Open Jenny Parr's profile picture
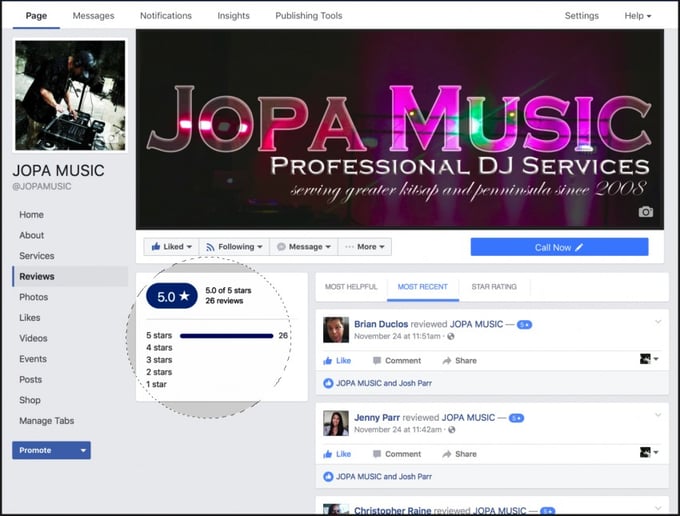Viewport: 680px width, 516px height. tap(336, 423)
